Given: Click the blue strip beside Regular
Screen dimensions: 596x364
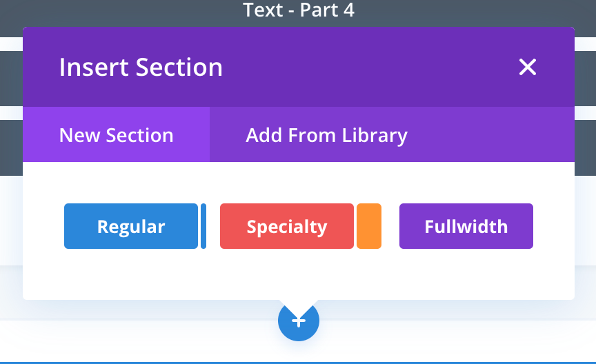Looking at the screenshot, I should pos(203,226).
